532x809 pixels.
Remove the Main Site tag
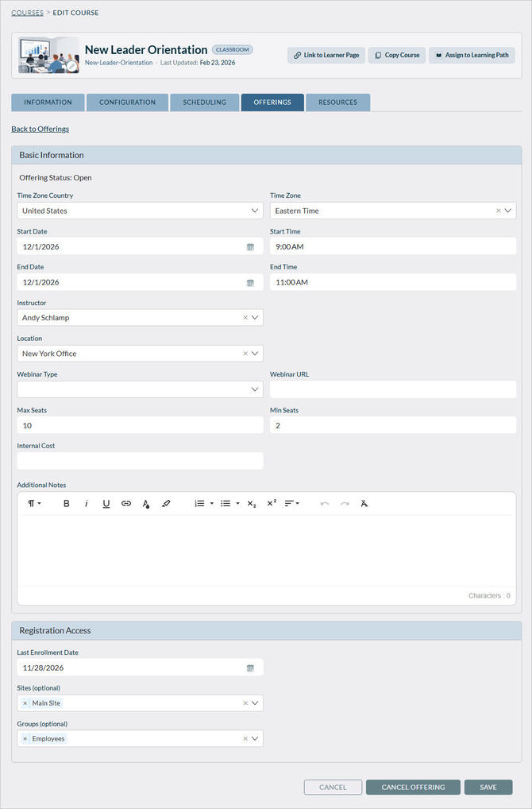25,703
